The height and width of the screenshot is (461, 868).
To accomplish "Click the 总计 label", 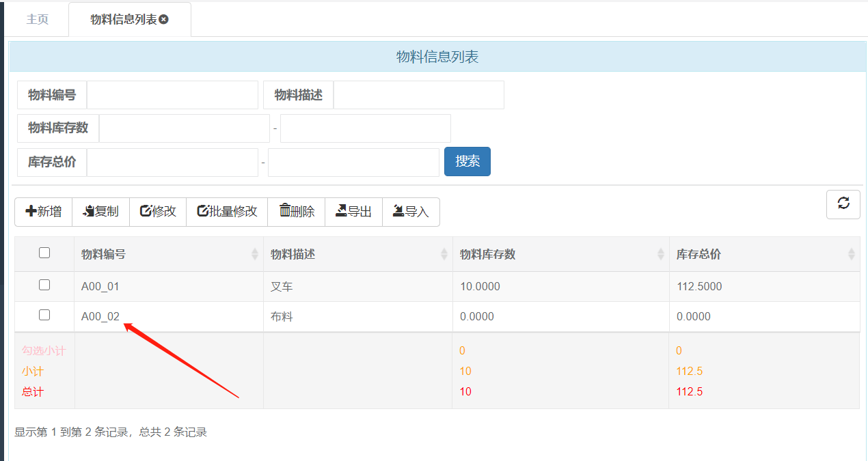I will (32, 392).
